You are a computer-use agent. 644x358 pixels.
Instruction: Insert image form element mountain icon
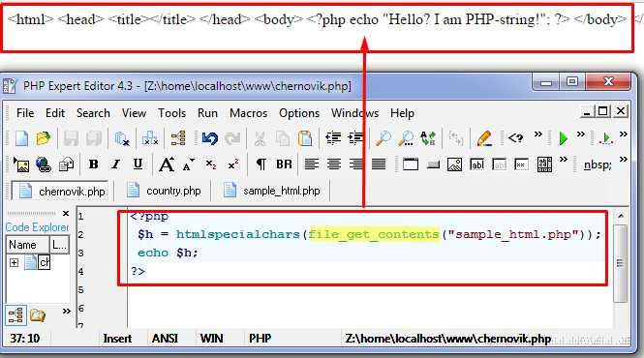(454, 165)
